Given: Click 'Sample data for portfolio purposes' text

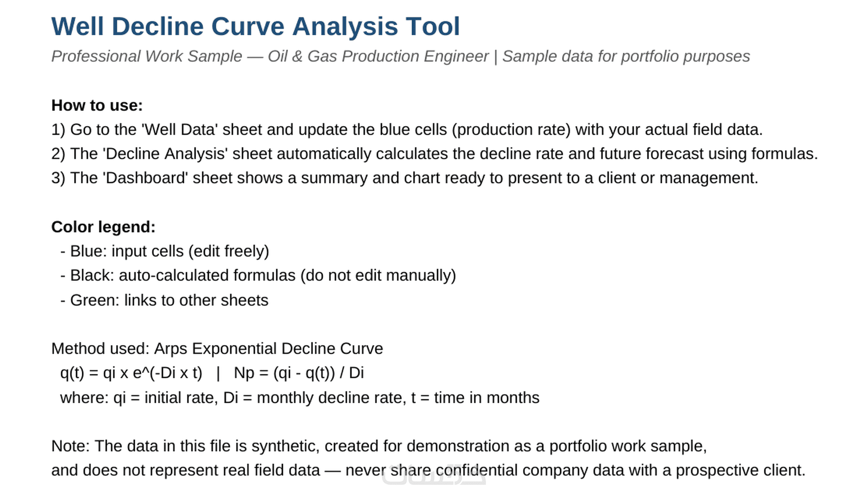Looking at the screenshot, I should coord(626,56).
